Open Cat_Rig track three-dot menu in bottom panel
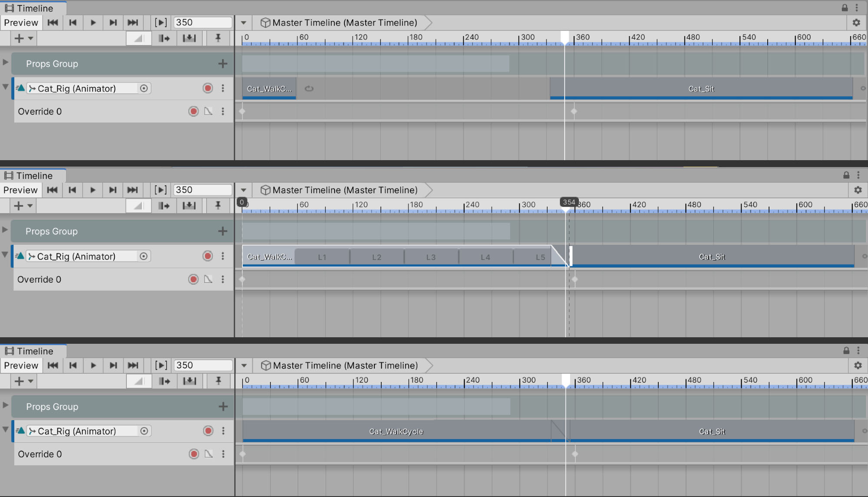 [x=223, y=431]
